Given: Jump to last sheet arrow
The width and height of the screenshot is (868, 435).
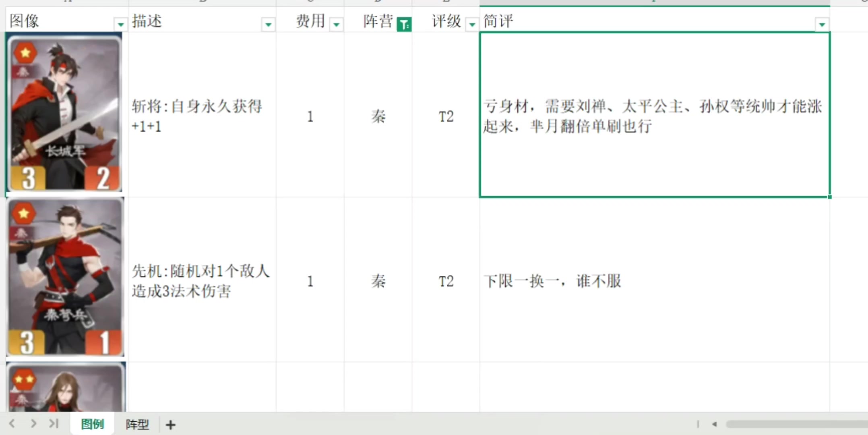Looking at the screenshot, I should (54, 423).
